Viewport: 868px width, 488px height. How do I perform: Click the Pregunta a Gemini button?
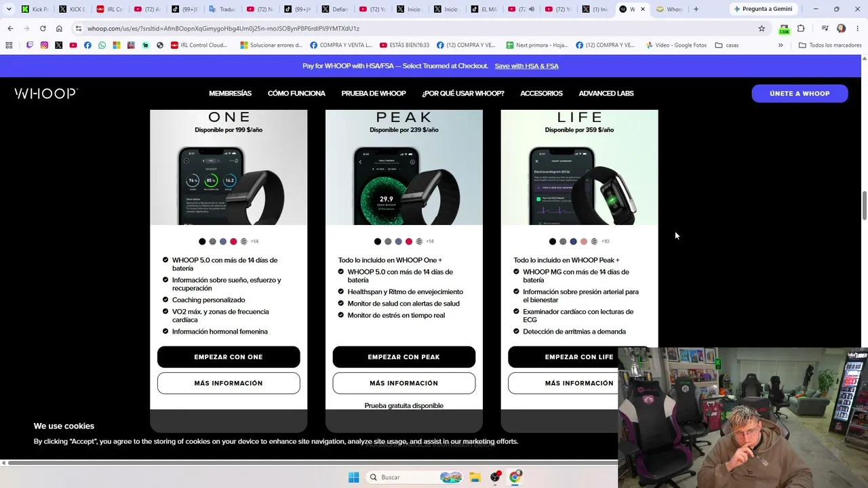tap(762, 9)
